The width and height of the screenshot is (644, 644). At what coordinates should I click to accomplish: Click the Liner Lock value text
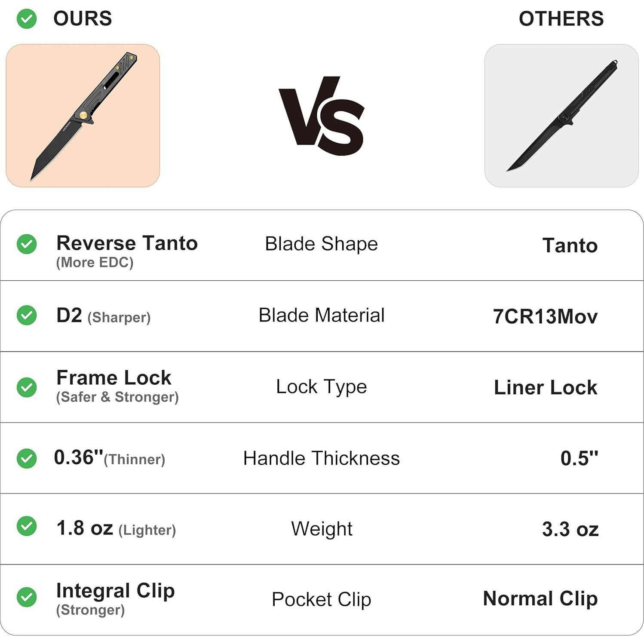[x=545, y=388]
